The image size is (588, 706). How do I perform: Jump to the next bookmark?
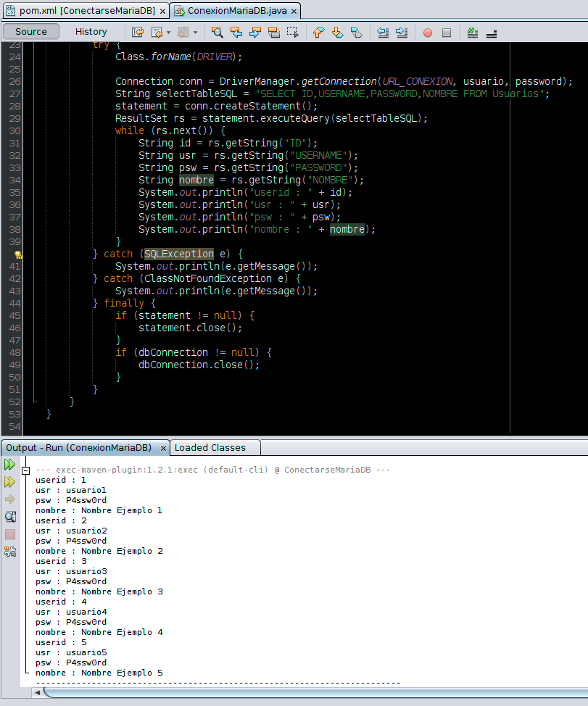336,32
